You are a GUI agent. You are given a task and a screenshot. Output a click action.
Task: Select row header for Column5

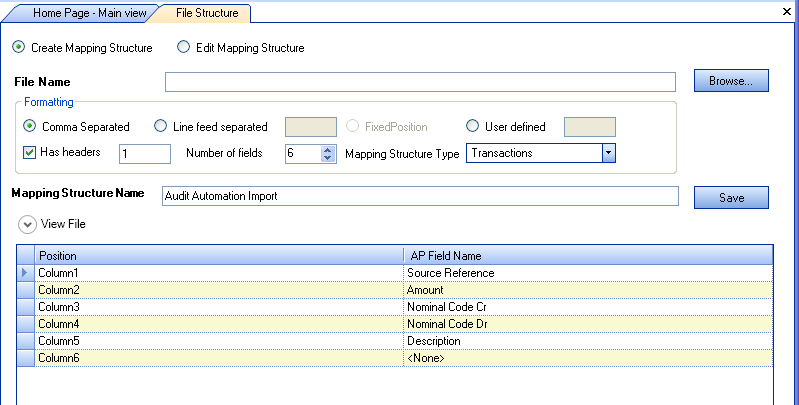pyautogui.click(x=25, y=341)
